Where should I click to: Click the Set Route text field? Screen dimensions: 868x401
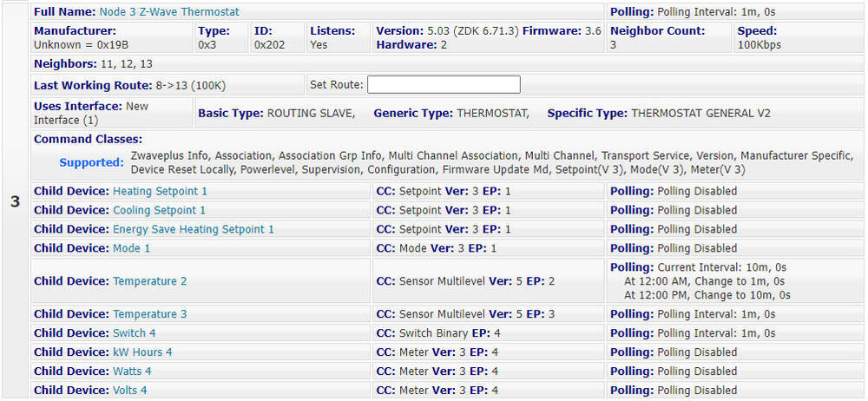pyautogui.click(x=444, y=85)
